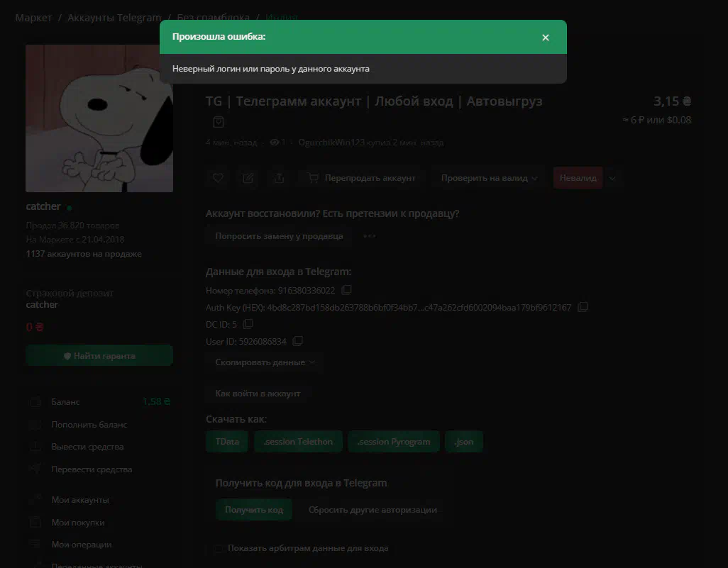The width and height of the screenshot is (728, 568).
Task: Click the bag icon under the title
Action: tap(219, 122)
